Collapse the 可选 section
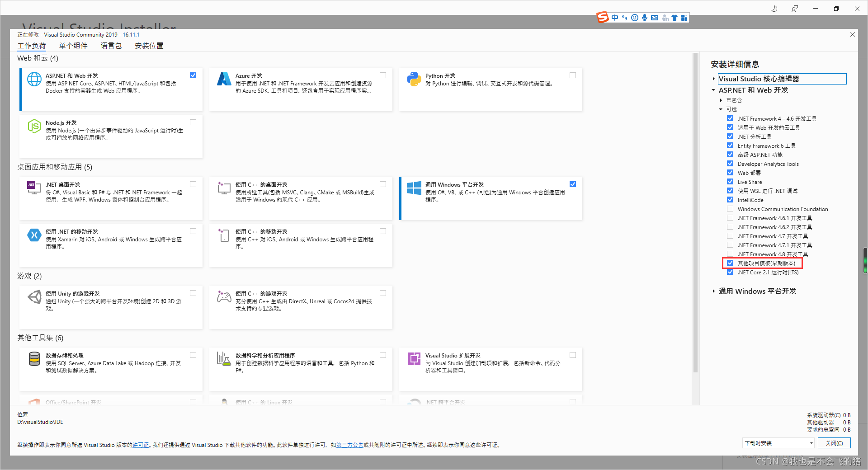Viewport: 868px width, 470px height. pyautogui.click(x=721, y=109)
